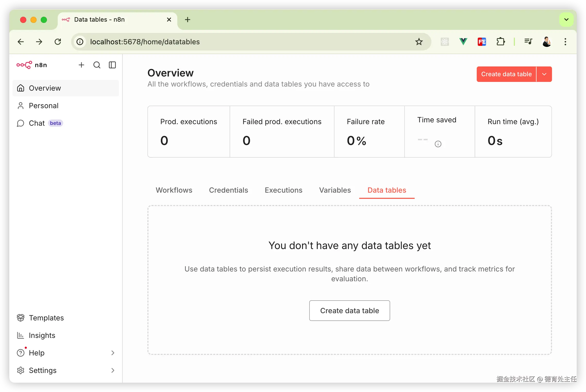Click the Extensions puzzle icon

tap(500, 42)
